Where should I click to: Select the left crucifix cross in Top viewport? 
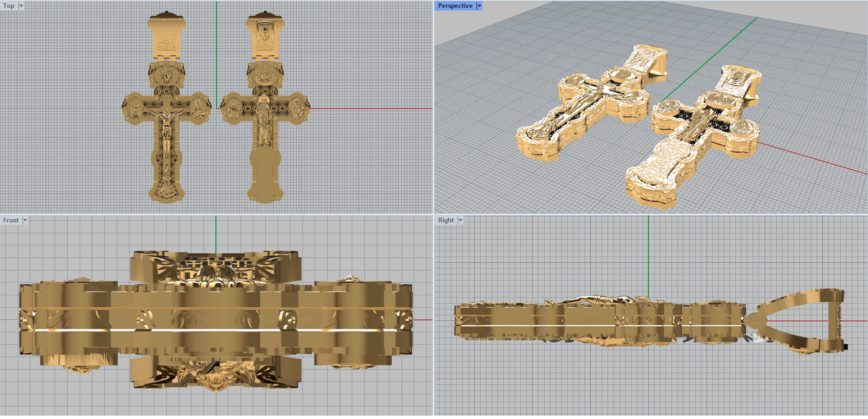(166, 130)
